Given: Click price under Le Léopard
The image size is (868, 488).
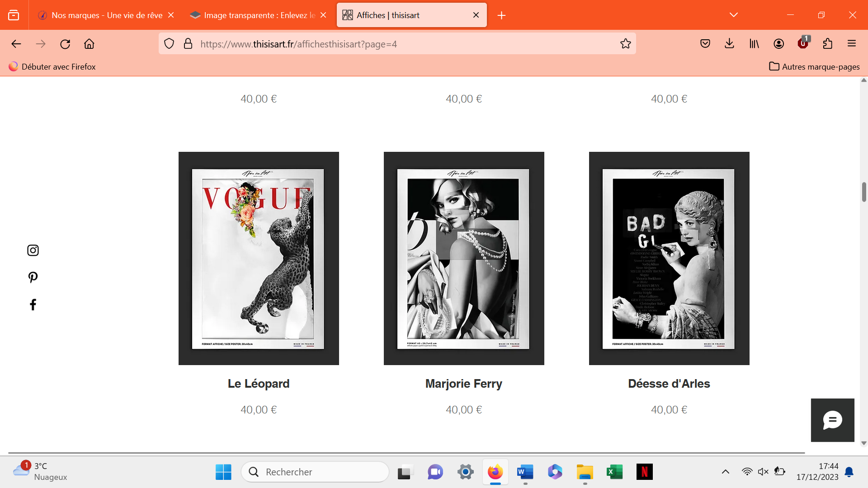Looking at the screenshot, I should point(259,410).
